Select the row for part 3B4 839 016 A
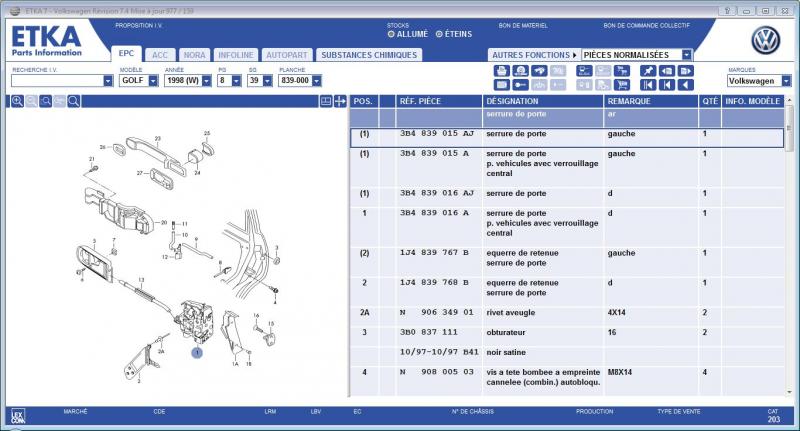 tap(566, 227)
